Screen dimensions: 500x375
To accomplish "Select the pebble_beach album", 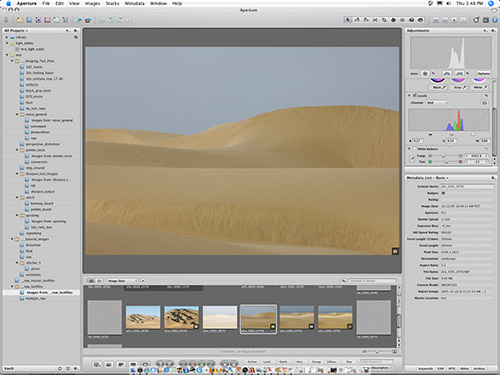I will coord(41,209).
